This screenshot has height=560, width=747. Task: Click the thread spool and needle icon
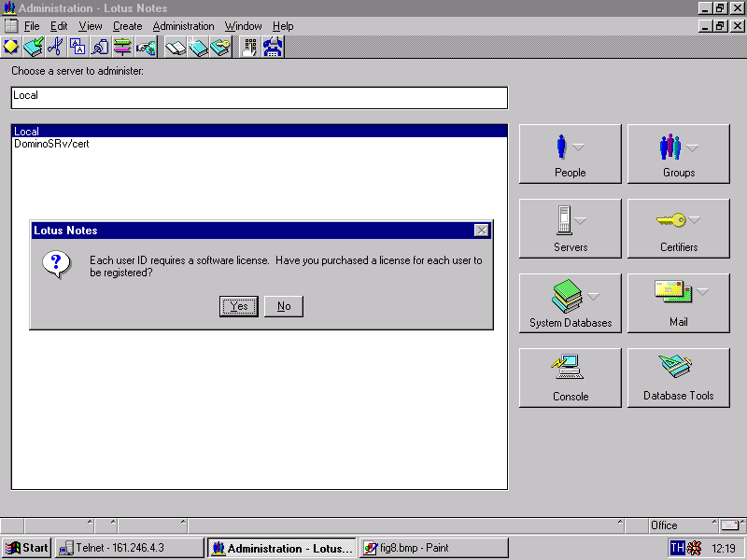100,48
